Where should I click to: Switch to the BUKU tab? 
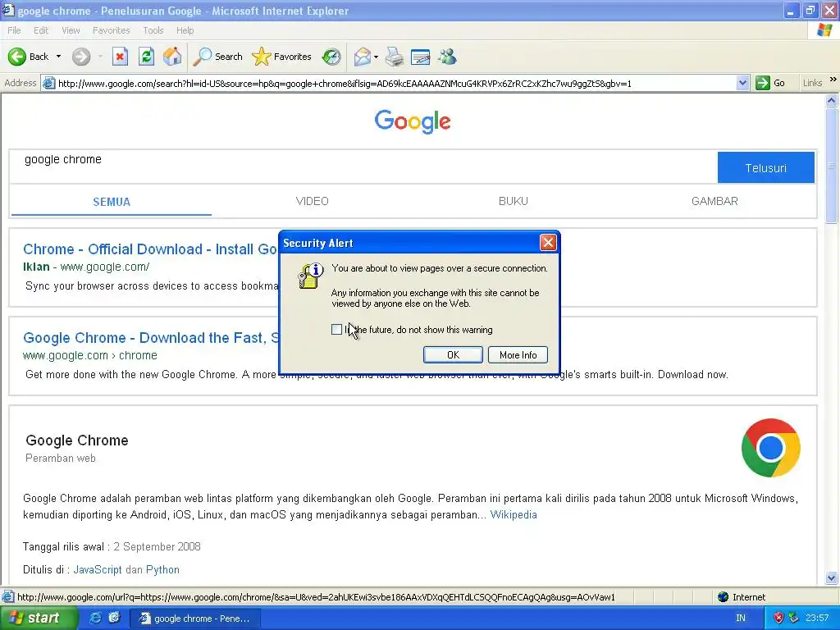click(514, 202)
